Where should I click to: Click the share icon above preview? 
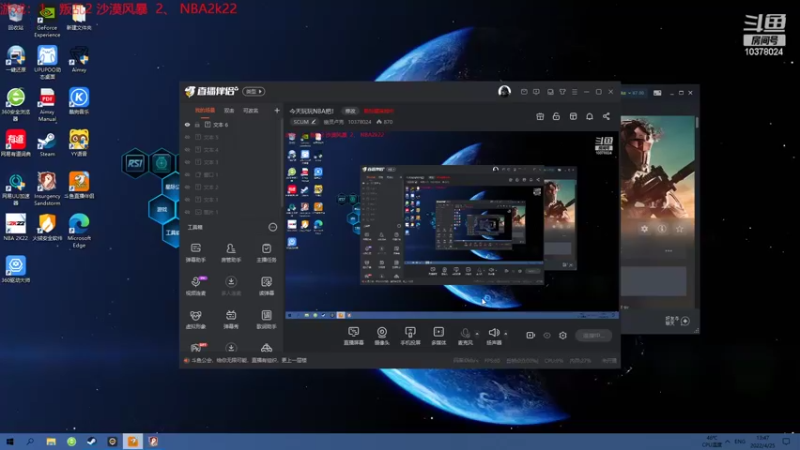(606, 116)
